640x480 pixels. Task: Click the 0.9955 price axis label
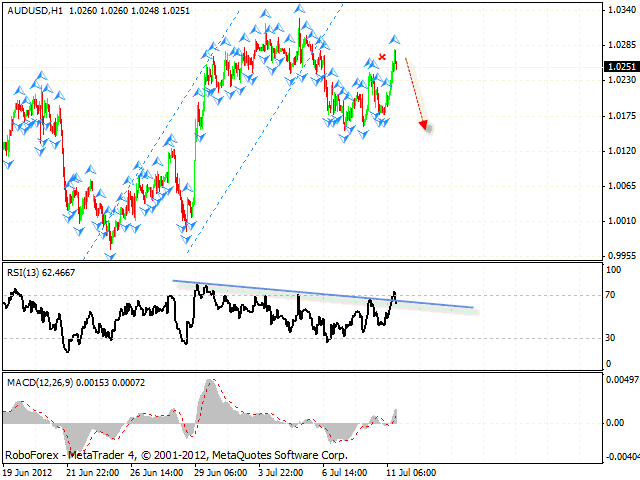619,255
